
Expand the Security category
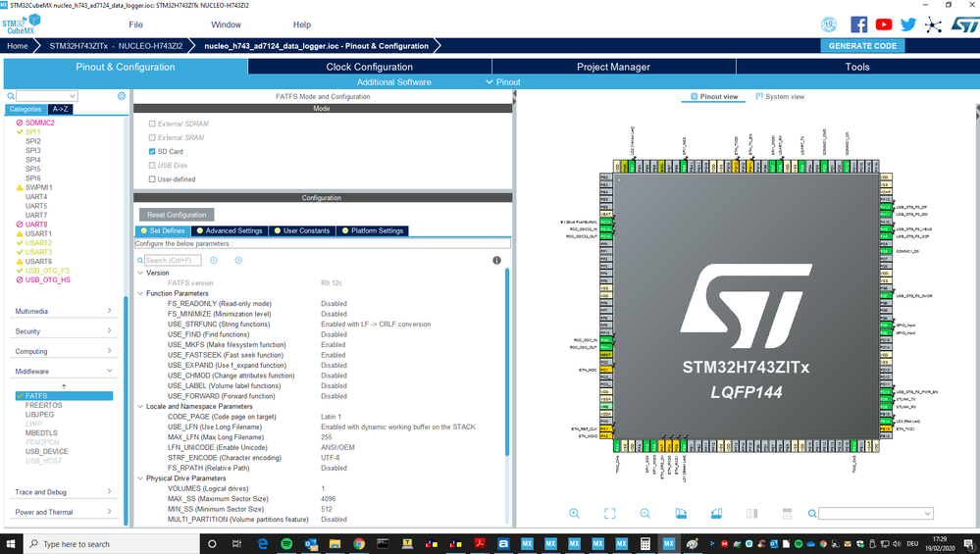(x=63, y=331)
